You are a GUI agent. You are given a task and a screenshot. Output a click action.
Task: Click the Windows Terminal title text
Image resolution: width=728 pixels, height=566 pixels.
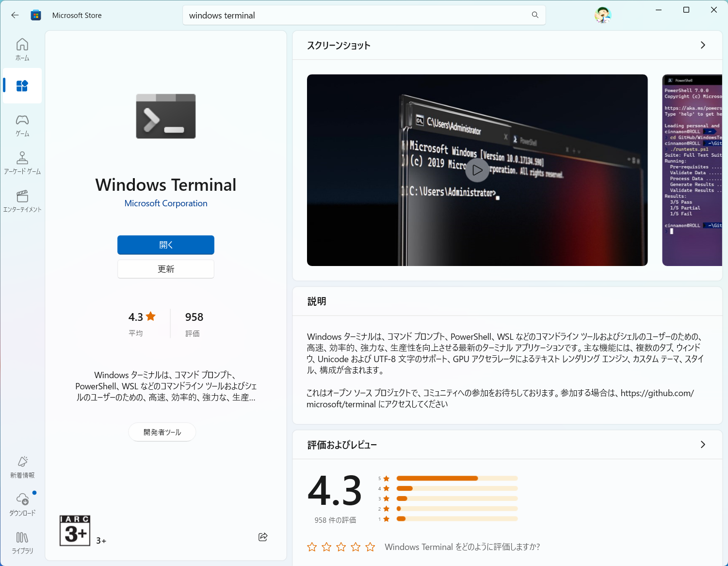[x=166, y=185]
